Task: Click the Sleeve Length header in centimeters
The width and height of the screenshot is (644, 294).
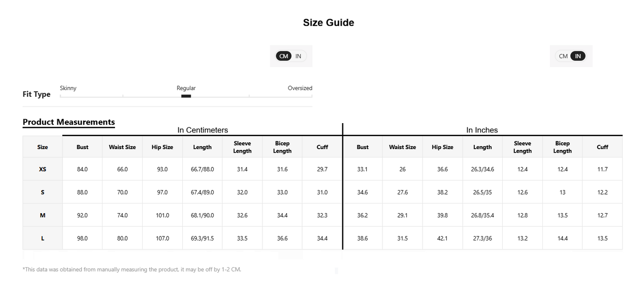Action: click(242, 147)
